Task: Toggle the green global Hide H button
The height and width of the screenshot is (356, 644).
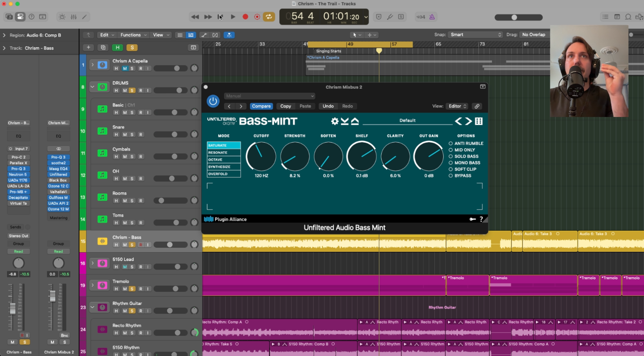Action: (117, 48)
